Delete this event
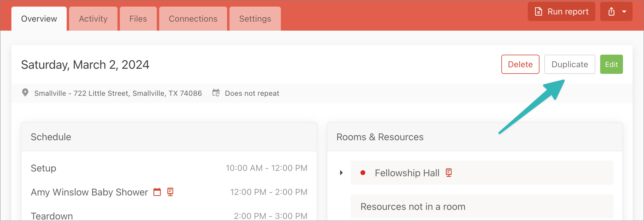The height and width of the screenshot is (221, 644). [520, 64]
